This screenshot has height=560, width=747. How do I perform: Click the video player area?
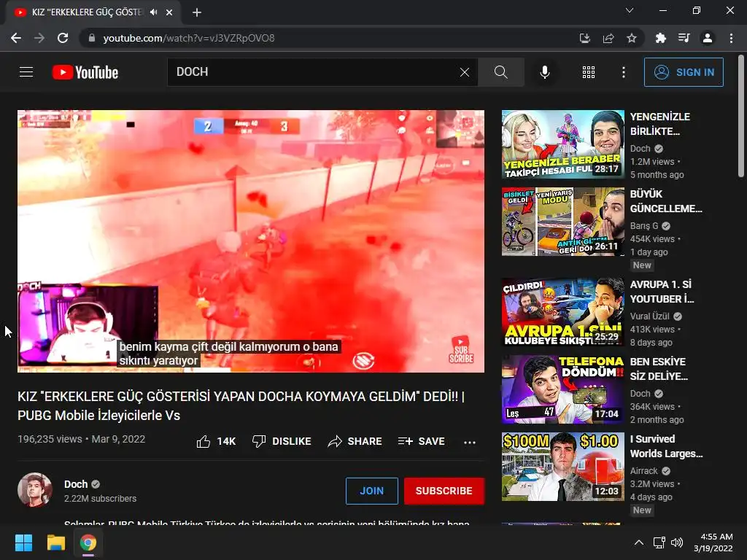(x=251, y=241)
